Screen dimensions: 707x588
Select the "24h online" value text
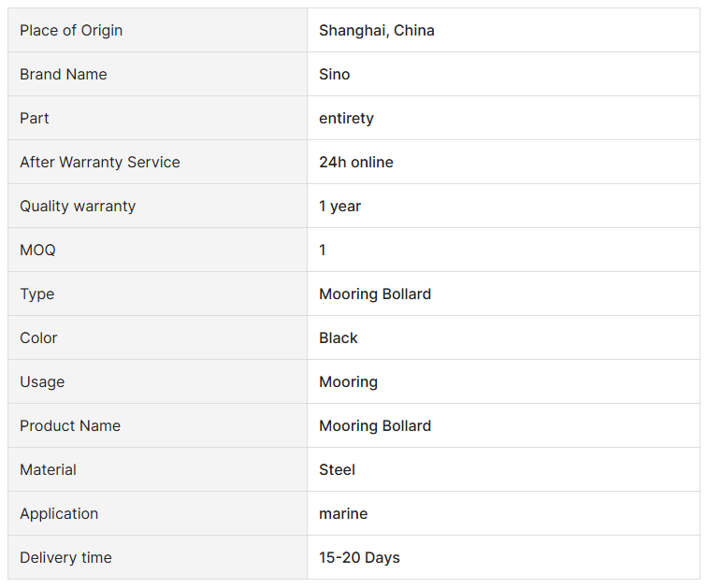[x=355, y=162]
